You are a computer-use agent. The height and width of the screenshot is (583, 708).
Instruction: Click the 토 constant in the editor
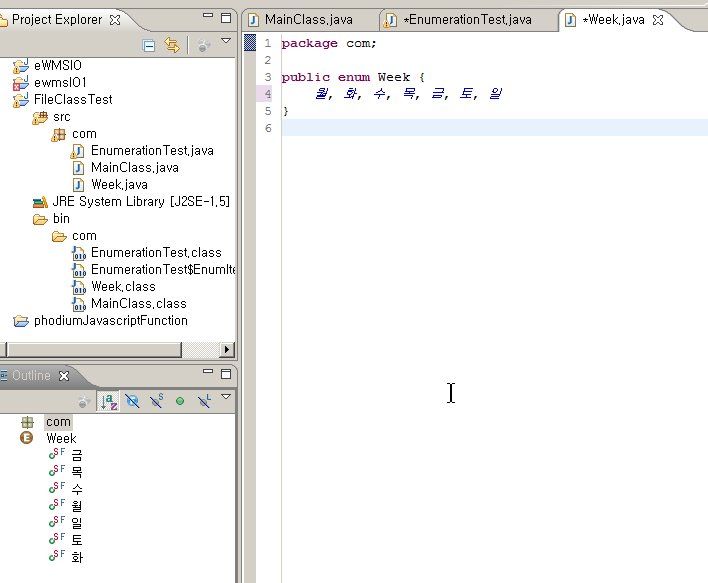pos(466,94)
